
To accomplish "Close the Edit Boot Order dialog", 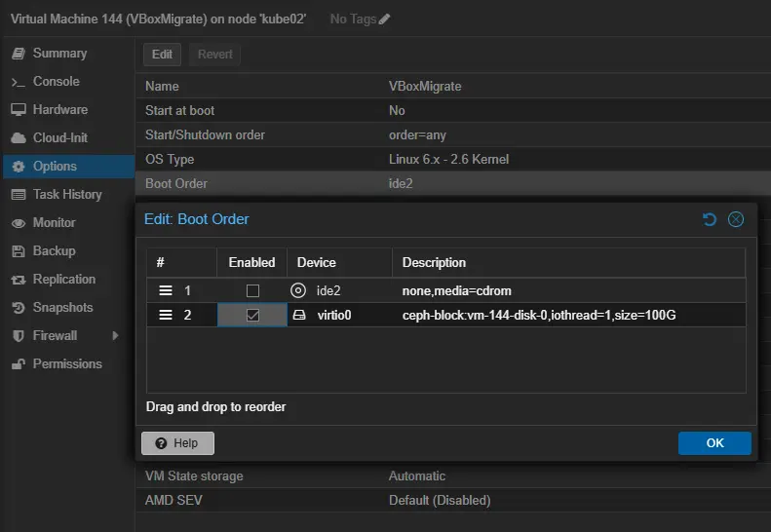I will pos(736,219).
